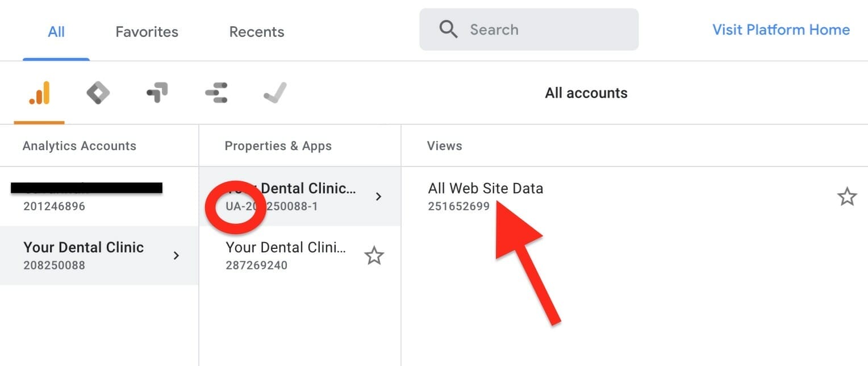Open the Data Studio product icon
The width and height of the screenshot is (868, 366).
pyautogui.click(x=217, y=93)
